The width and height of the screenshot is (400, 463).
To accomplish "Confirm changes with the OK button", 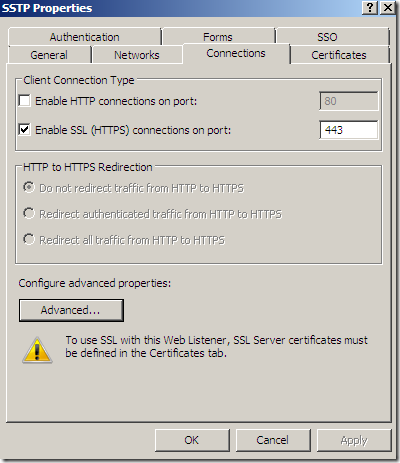I will 192,440.
